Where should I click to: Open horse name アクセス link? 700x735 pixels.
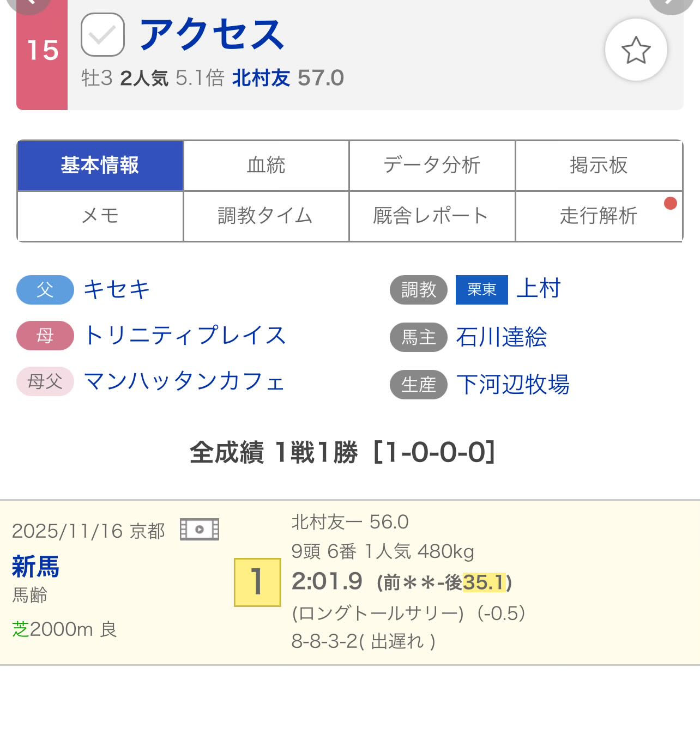click(x=212, y=34)
